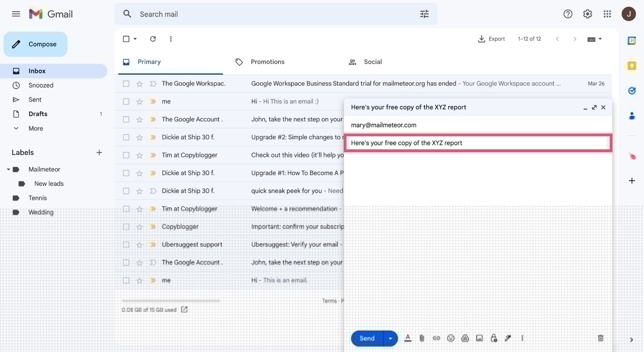Open Gmail settings gear

pyautogui.click(x=587, y=14)
